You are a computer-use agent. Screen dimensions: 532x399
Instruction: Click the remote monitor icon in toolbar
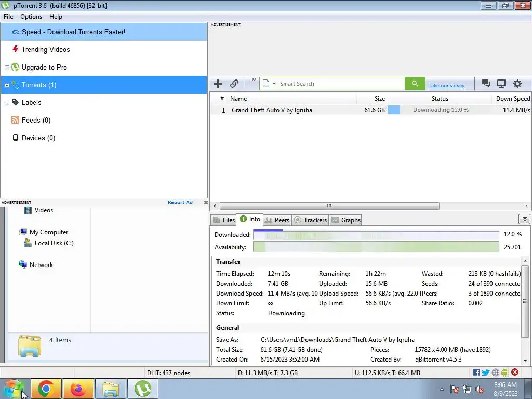click(x=501, y=84)
